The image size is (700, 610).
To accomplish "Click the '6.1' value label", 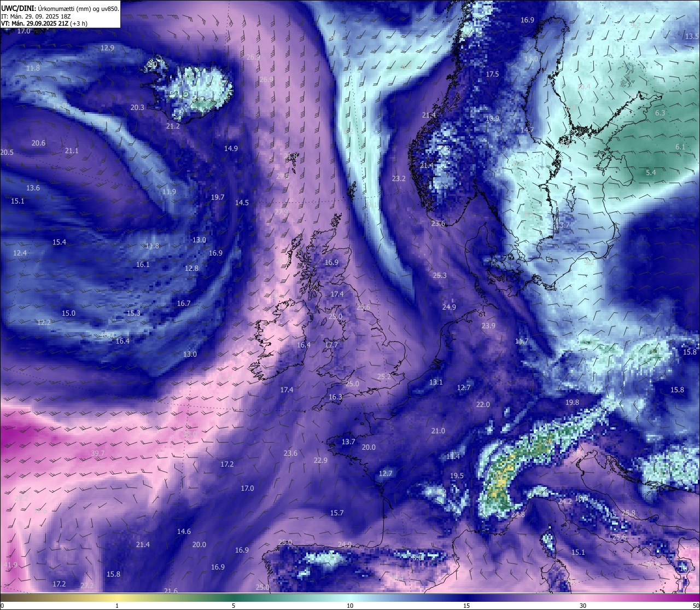I will (680, 147).
